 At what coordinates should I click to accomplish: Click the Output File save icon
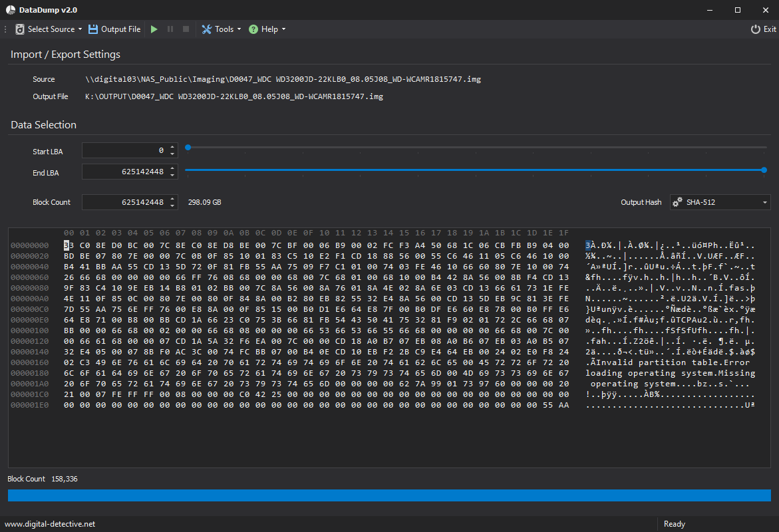[93, 29]
